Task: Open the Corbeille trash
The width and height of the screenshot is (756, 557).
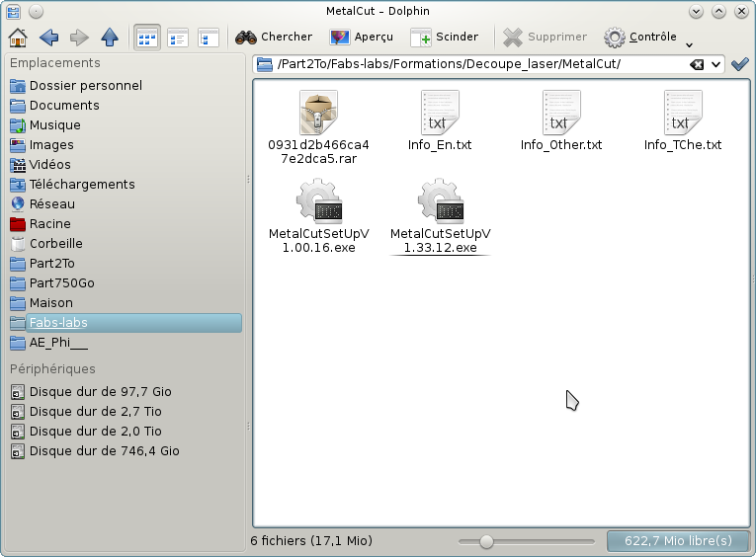Action: coord(126,244)
